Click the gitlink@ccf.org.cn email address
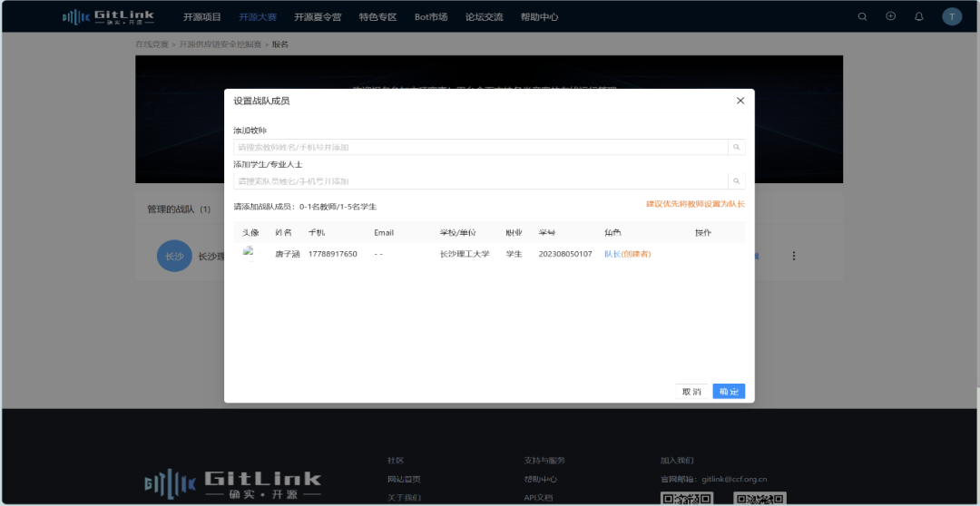This screenshot has height=506, width=980. [x=734, y=479]
